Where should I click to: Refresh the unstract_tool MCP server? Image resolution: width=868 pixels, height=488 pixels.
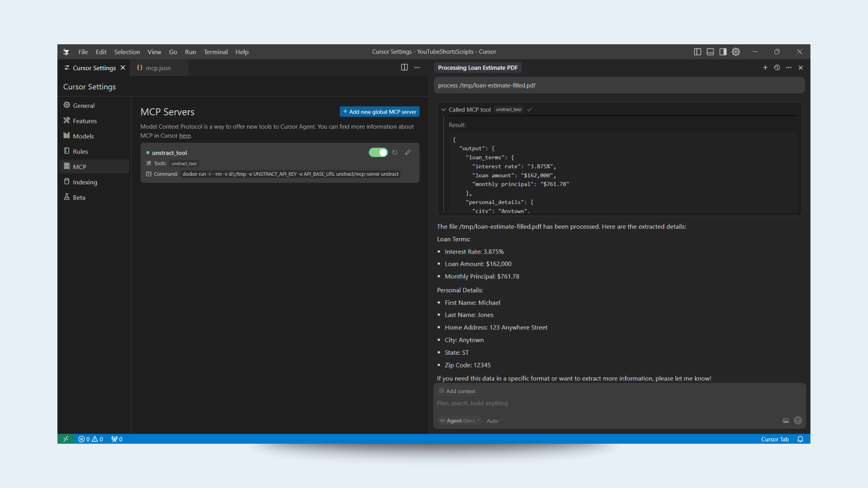tap(395, 152)
